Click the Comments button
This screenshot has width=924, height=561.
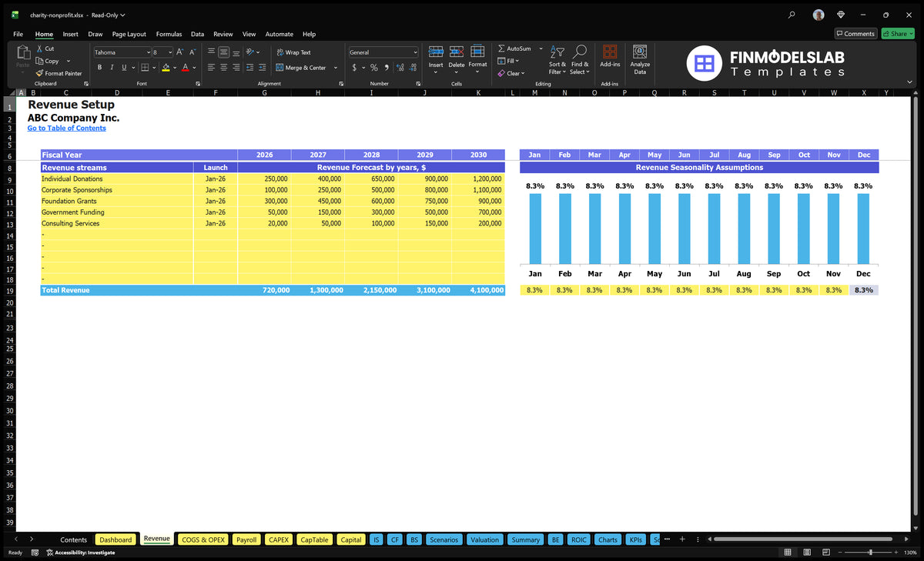pyautogui.click(x=855, y=34)
